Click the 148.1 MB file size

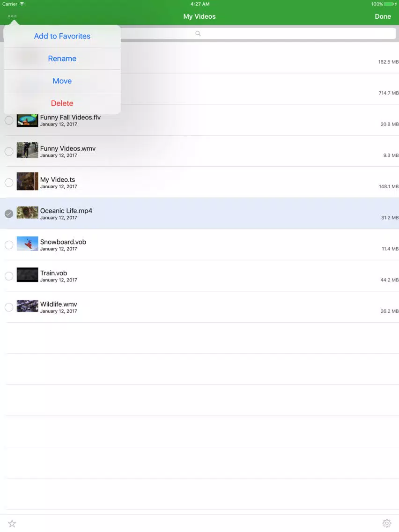[389, 186]
